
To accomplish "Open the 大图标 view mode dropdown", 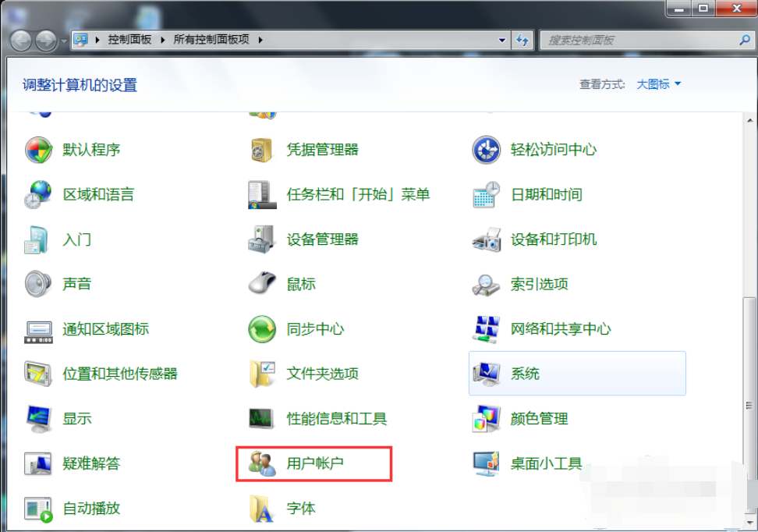I will click(659, 83).
